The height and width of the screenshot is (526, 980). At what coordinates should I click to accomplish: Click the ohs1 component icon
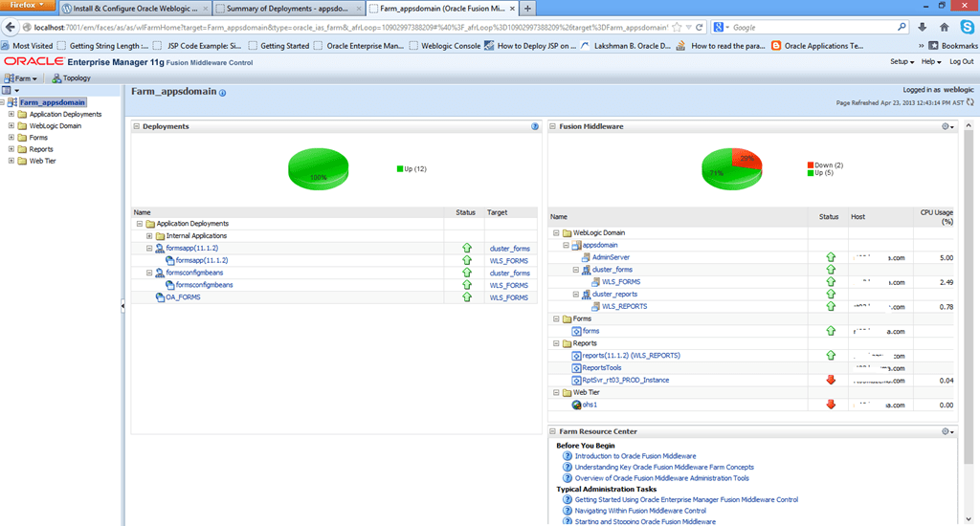[x=576, y=405]
